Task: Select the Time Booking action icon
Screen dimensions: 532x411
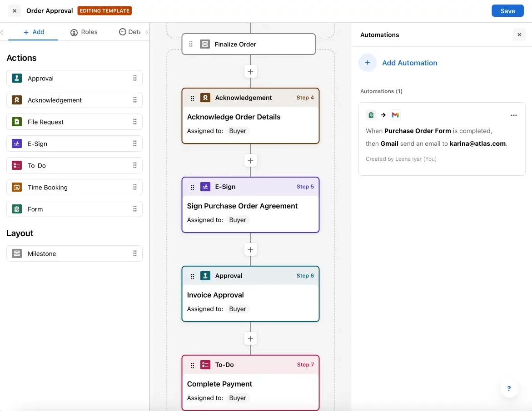Action: pos(17,187)
